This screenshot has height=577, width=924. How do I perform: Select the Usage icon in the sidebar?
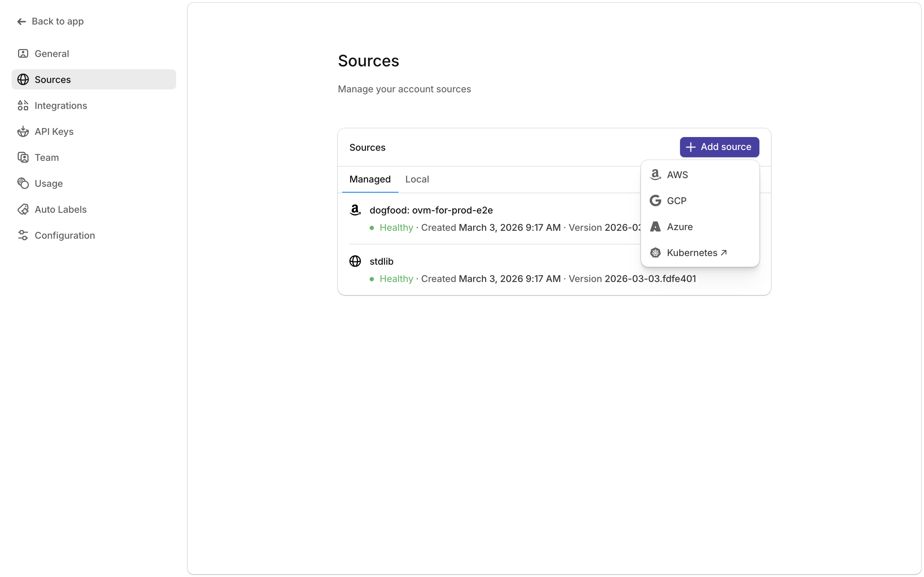23,183
